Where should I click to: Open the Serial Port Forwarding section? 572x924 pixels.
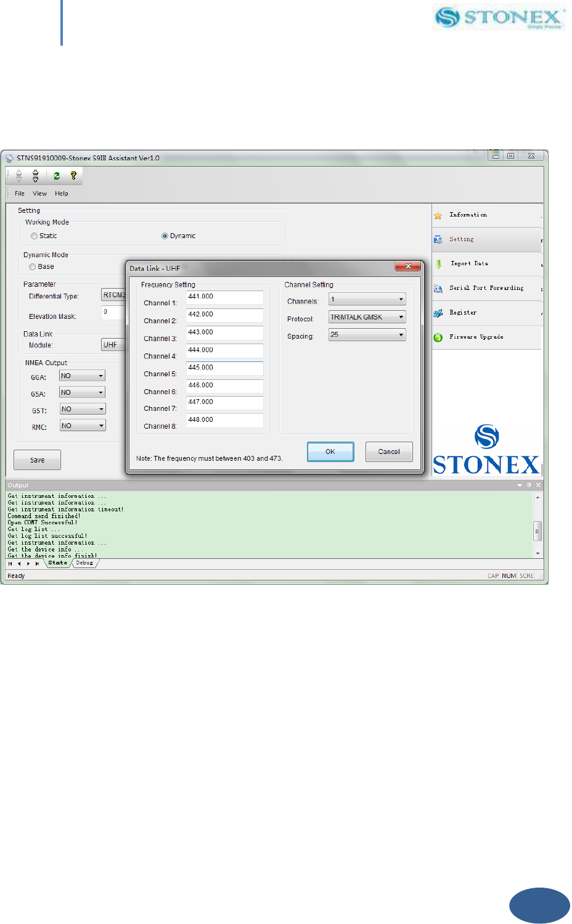tap(486, 289)
